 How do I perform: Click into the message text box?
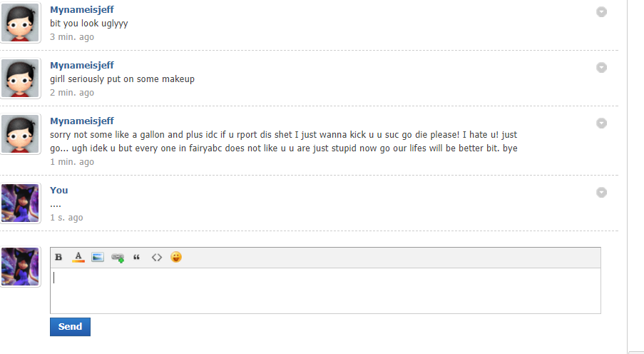tap(325, 290)
